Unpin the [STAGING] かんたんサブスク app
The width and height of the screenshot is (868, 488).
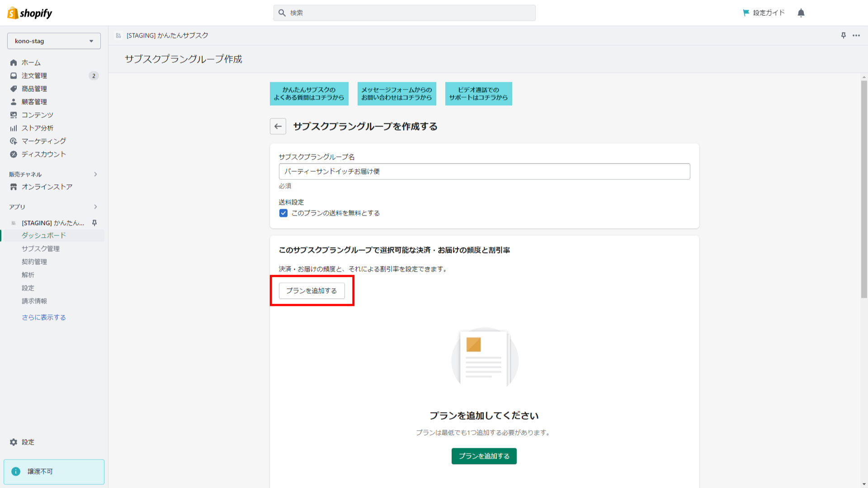(94, 223)
